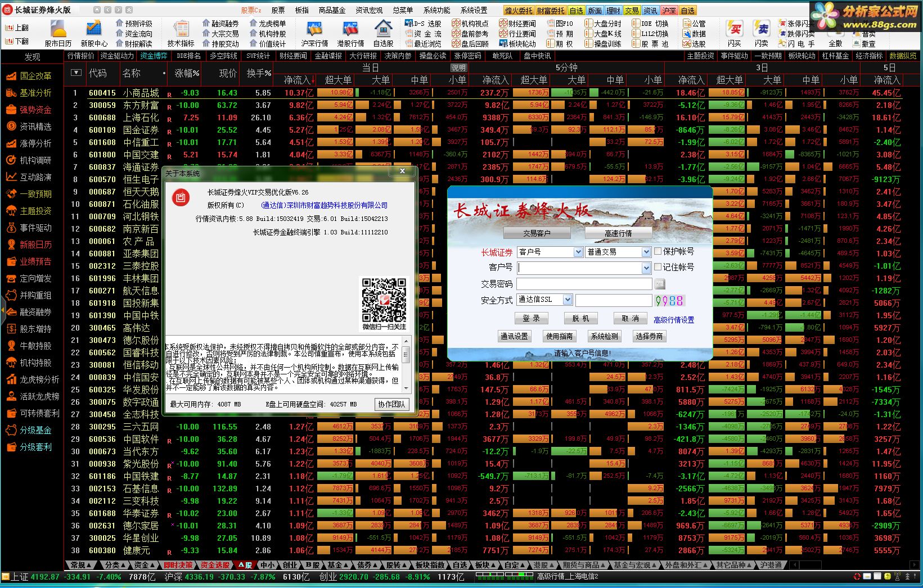Image resolution: width=923 pixels, height=588 pixels.
Task: Switch to the 数据纵览 tab
Action: coord(903,56)
